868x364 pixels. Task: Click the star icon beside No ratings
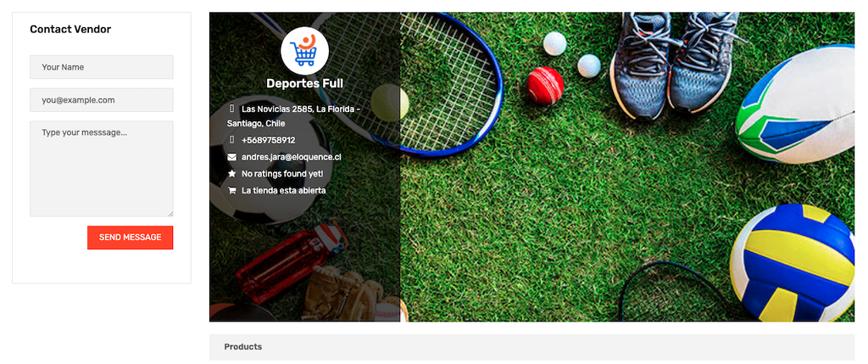click(232, 174)
